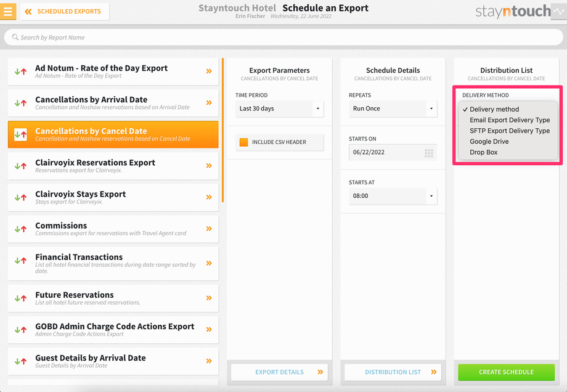
Task: Click export arrows icon for Guest Details by Arrival Date
Action: point(20,361)
